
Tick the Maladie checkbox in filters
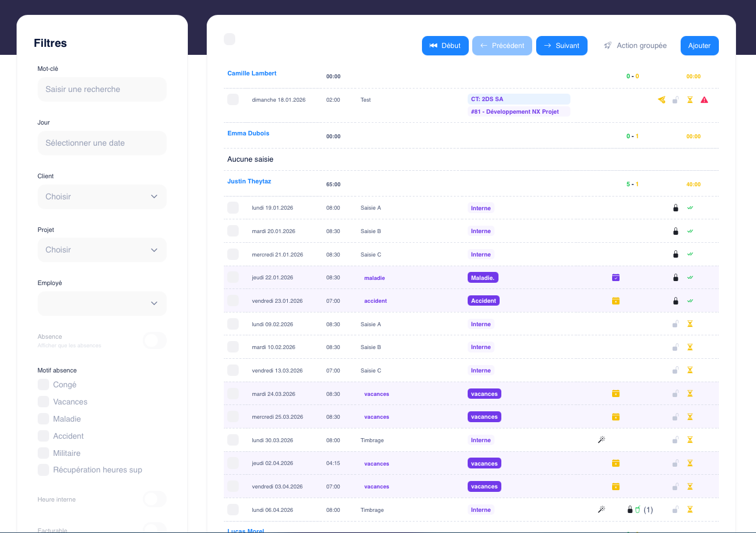click(x=43, y=419)
